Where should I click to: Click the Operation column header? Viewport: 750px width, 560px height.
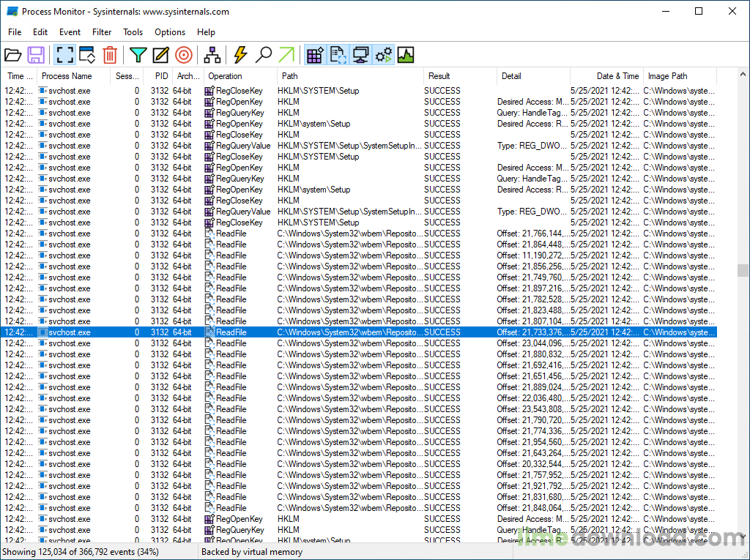(x=226, y=76)
